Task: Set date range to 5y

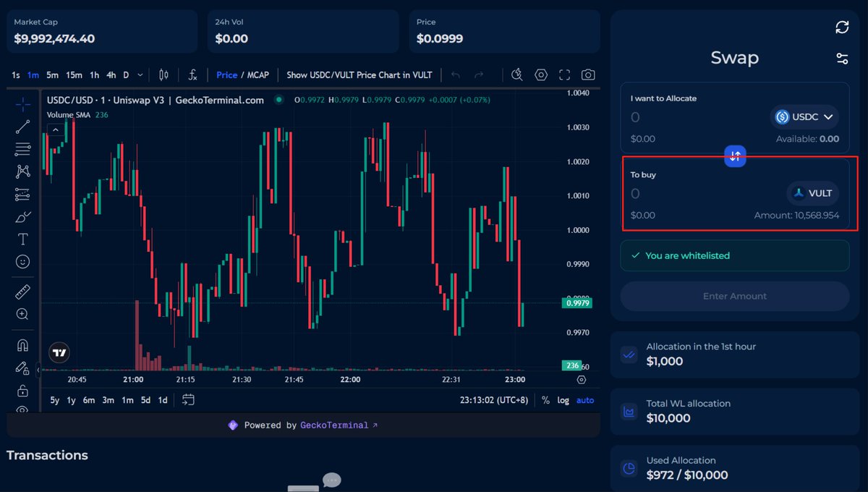Action: tap(55, 400)
